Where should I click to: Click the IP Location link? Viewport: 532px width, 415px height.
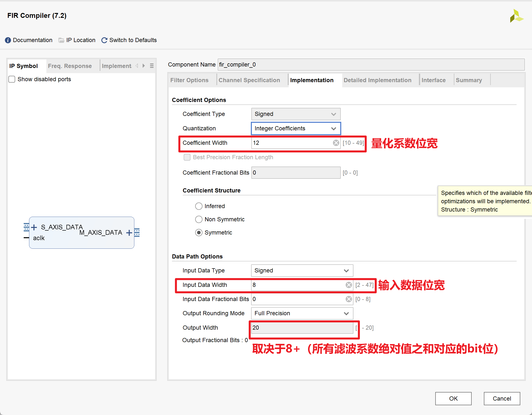click(81, 40)
